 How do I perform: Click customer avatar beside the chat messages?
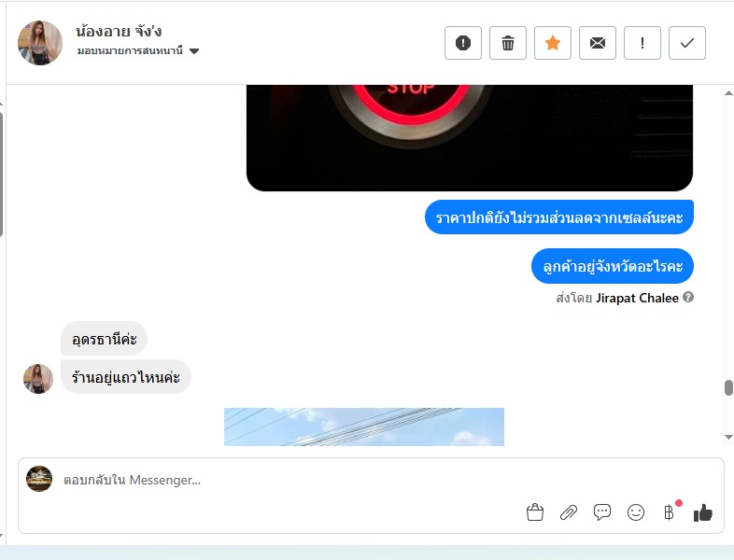point(38,379)
